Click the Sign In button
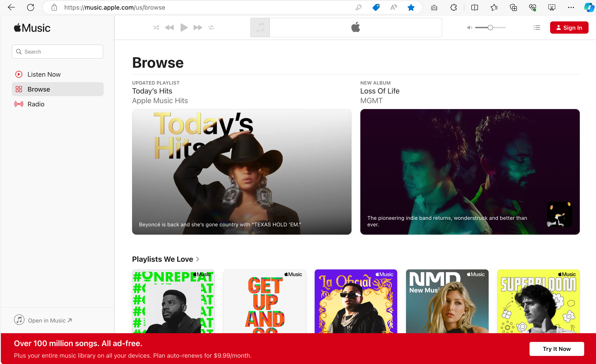596x364 pixels. click(x=569, y=28)
